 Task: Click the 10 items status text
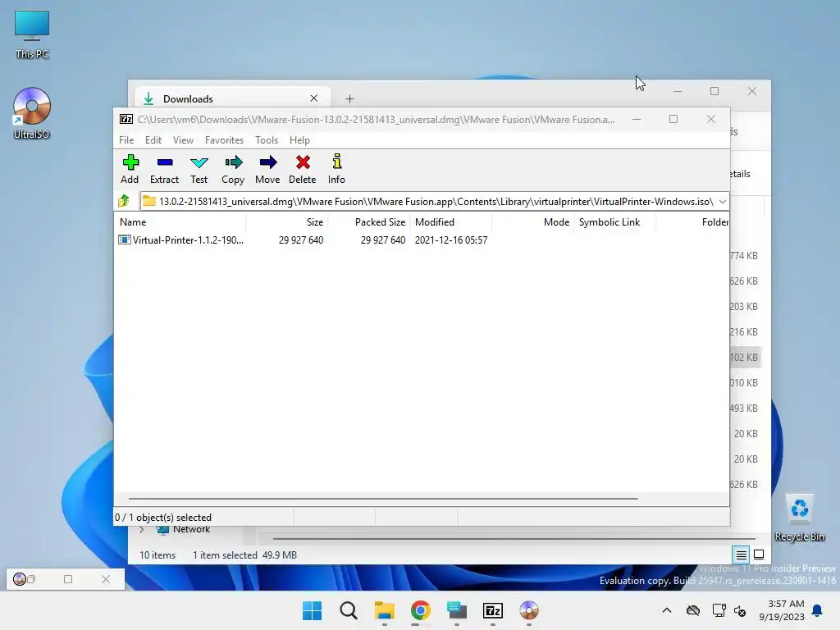point(157,555)
